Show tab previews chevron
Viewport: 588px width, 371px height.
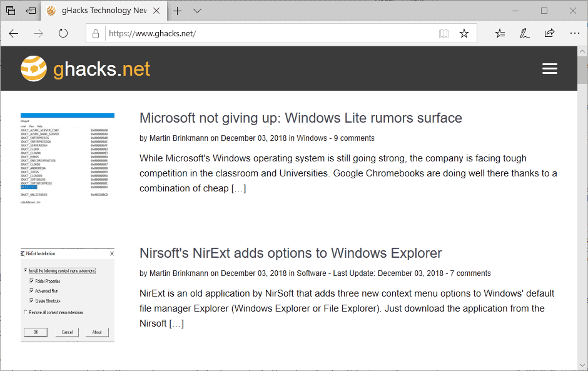[x=197, y=11]
